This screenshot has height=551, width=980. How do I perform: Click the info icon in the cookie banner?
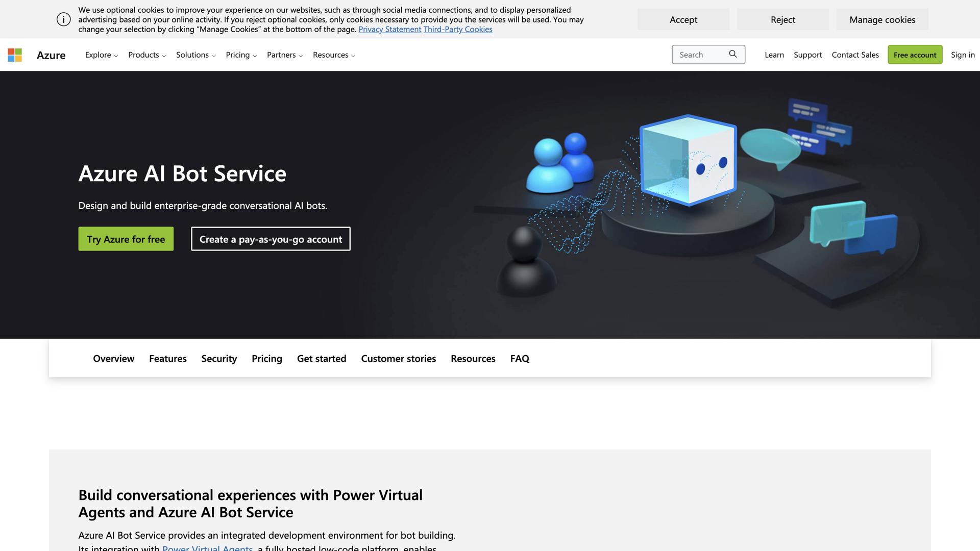point(63,19)
